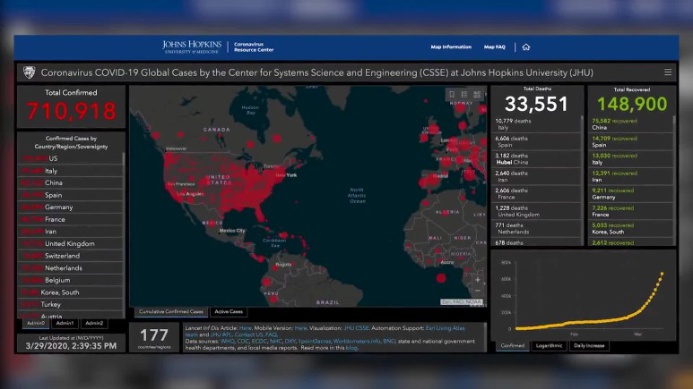Select the Admin0 tab
The width and height of the screenshot is (693, 389).
36,324
